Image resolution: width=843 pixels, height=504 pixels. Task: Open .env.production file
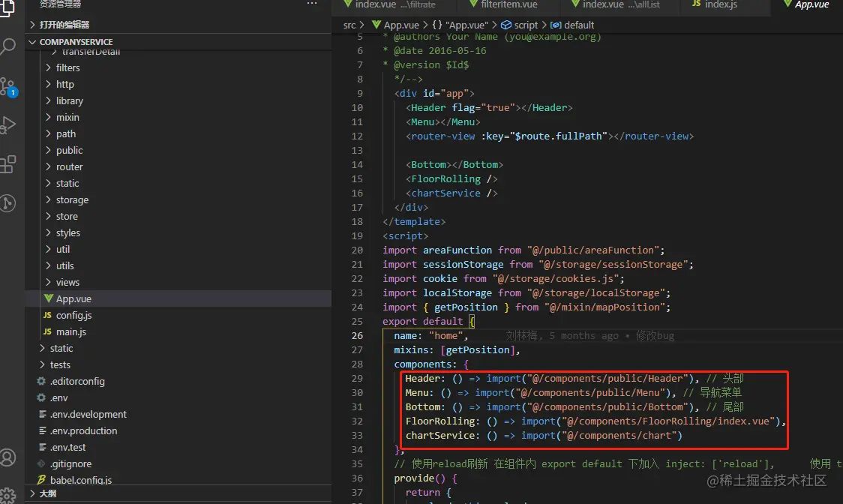point(178,430)
